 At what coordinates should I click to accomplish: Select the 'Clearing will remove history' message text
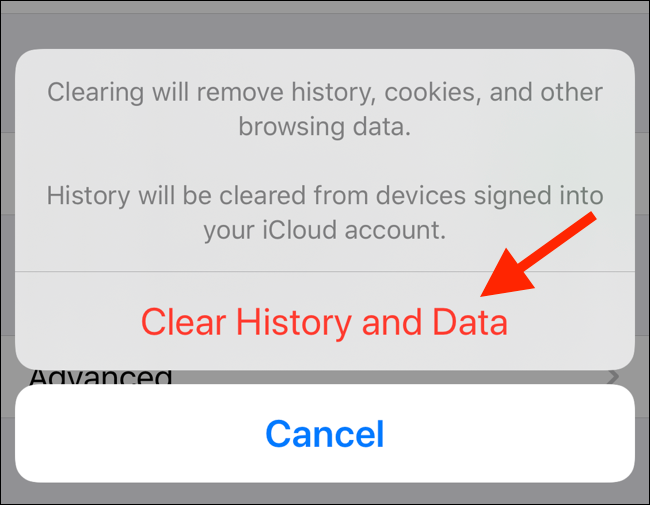pyautogui.click(x=325, y=109)
